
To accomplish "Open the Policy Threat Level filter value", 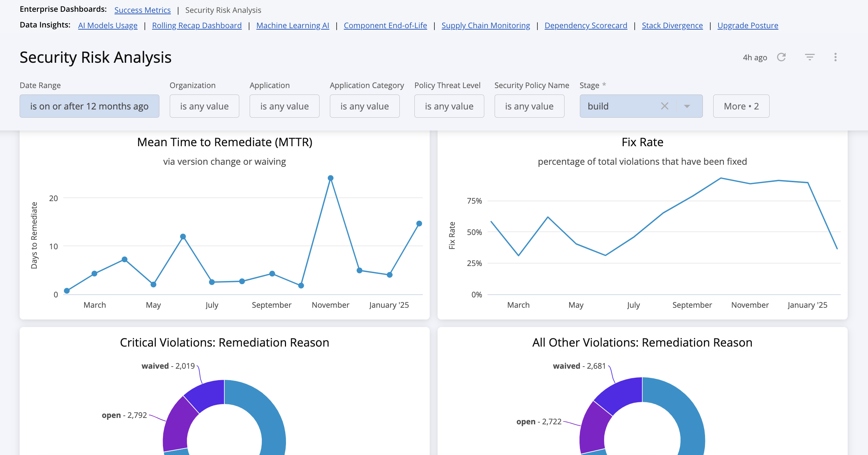I will [449, 106].
